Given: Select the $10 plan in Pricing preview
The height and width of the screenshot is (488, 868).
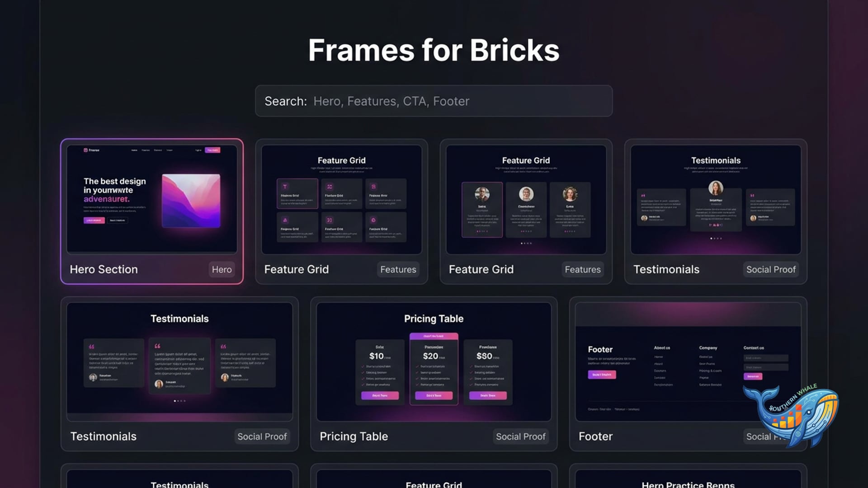Looking at the screenshot, I should tap(380, 371).
